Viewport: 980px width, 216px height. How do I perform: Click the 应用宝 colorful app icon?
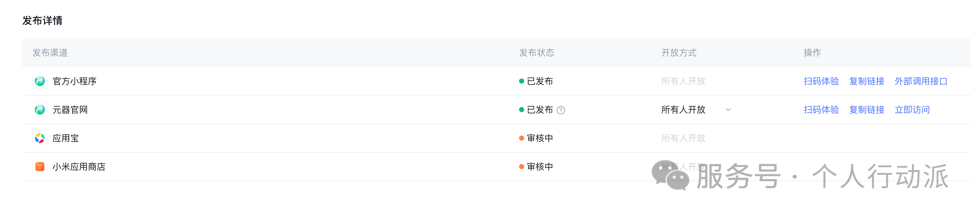pyautogui.click(x=40, y=138)
